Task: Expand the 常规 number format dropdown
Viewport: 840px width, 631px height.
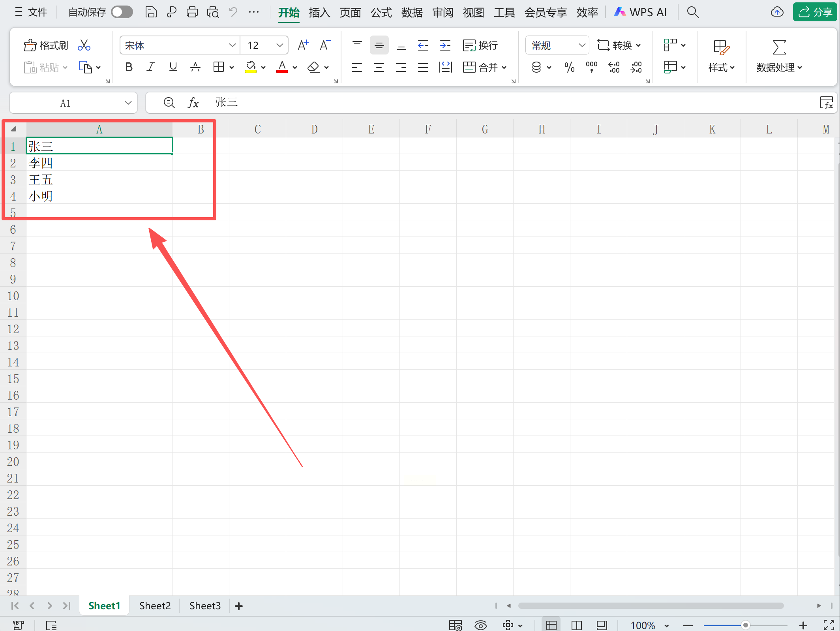Action: point(581,45)
